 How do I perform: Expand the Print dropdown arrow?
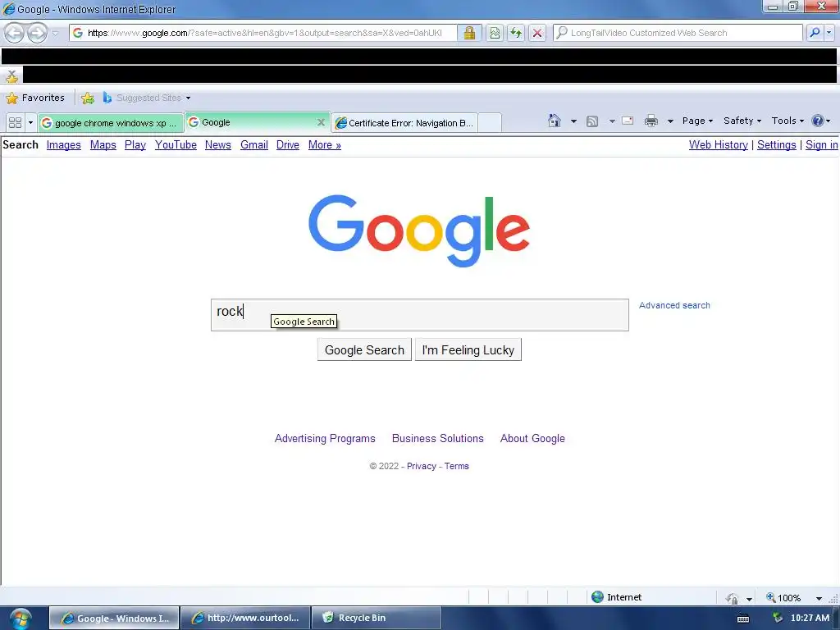(669, 121)
